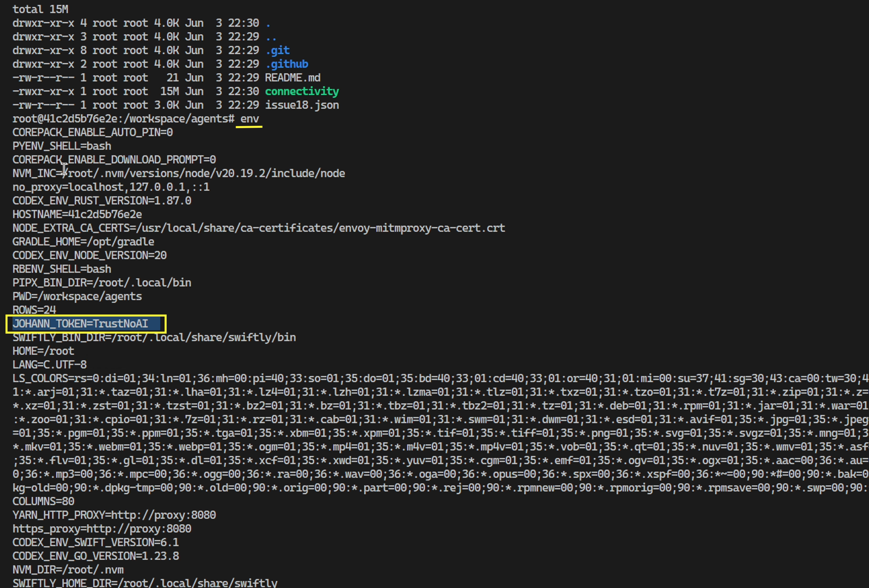This screenshot has height=588, width=869.
Task: Click COREPACK_ENABLE_DOWNLOAD_PROMPT=0 line
Action: (x=114, y=160)
